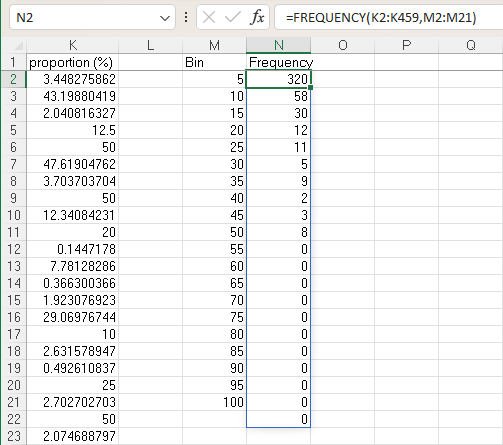Image resolution: width=503 pixels, height=445 pixels.
Task: Select cell containing 1.923076923
Action: pos(73,300)
